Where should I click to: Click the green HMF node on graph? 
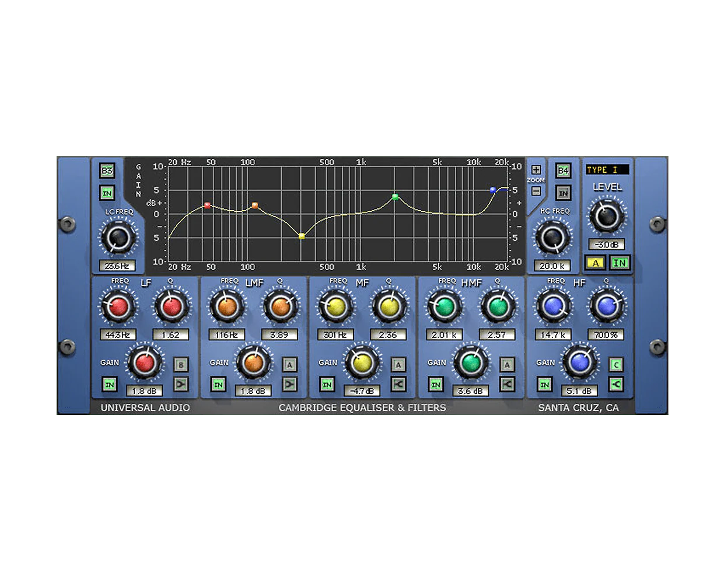pos(395,197)
